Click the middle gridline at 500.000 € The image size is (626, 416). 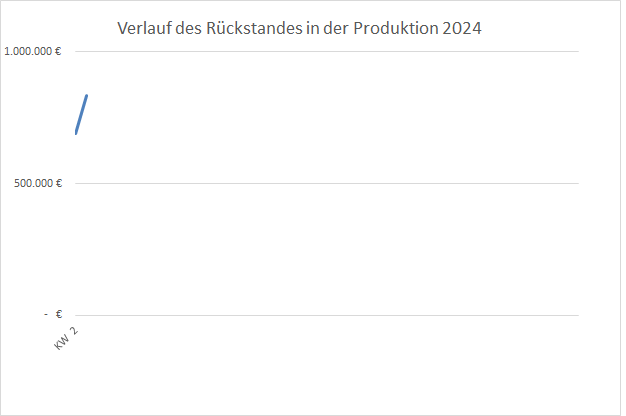point(330,183)
